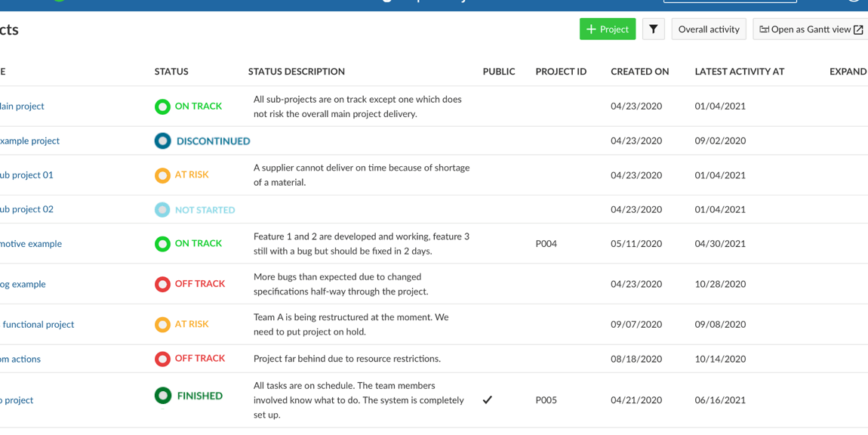Click orange AT RISK circle for sub project 01
The height and width of the screenshot is (435, 868).
[162, 175]
